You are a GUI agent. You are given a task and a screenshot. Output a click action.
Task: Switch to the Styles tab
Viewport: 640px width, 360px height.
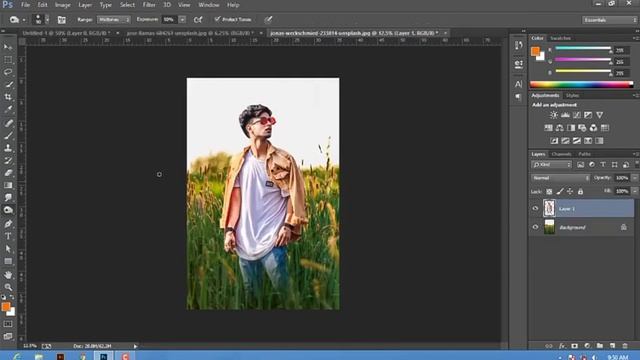tap(572, 96)
